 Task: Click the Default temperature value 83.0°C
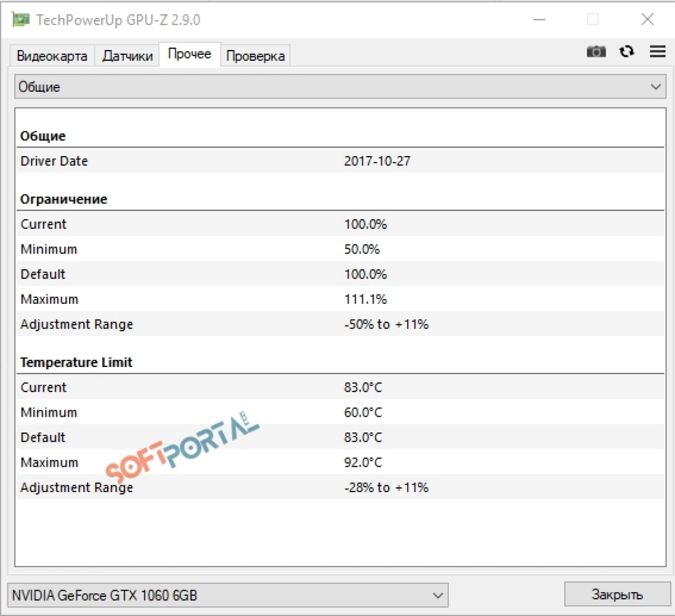[x=363, y=437]
